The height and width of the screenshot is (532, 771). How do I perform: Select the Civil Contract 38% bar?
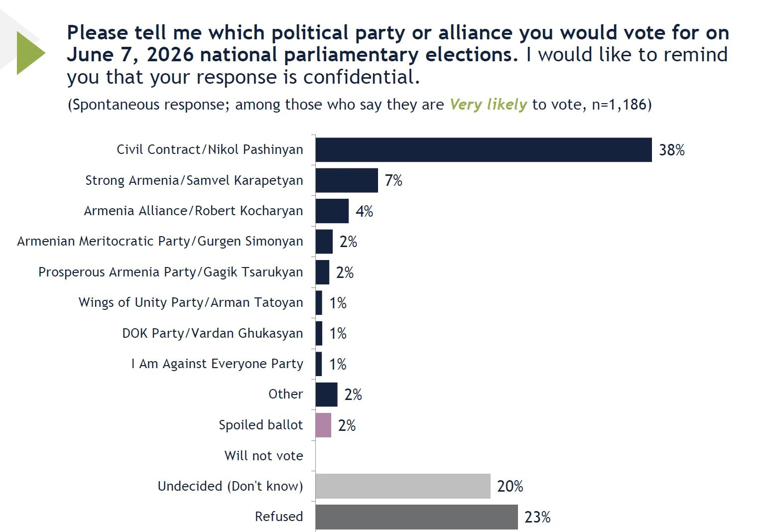click(x=484, y=150)
